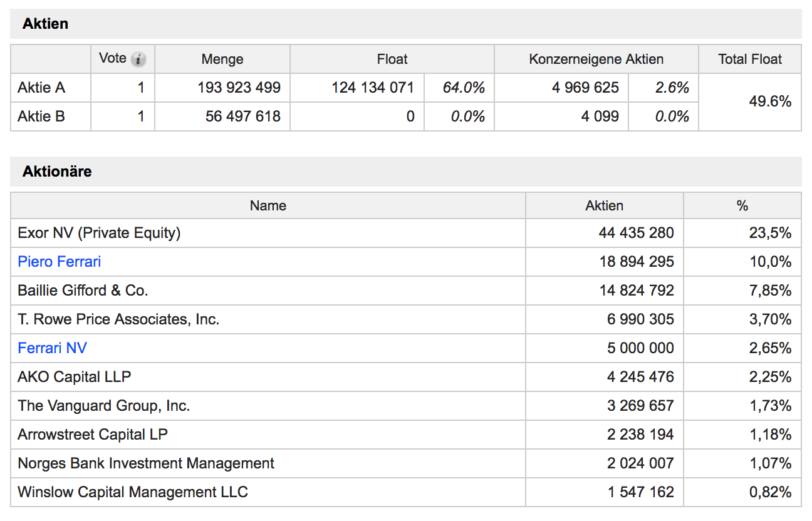The height and width of the screenshot is (521, 812).
Task: Click the Total Float value 49.6%
Action: tap(770, 101)
